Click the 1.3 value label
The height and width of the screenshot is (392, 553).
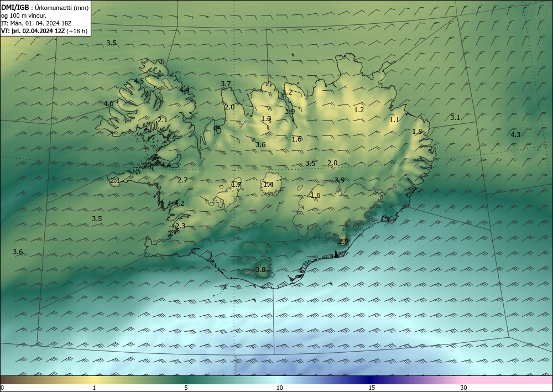pyautogui.click(x=267, y=119)
